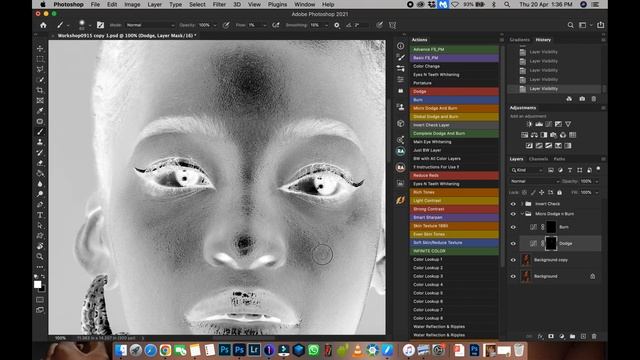
Task: Toggle lock all layer attributes
Action: [x=560, y=192]
